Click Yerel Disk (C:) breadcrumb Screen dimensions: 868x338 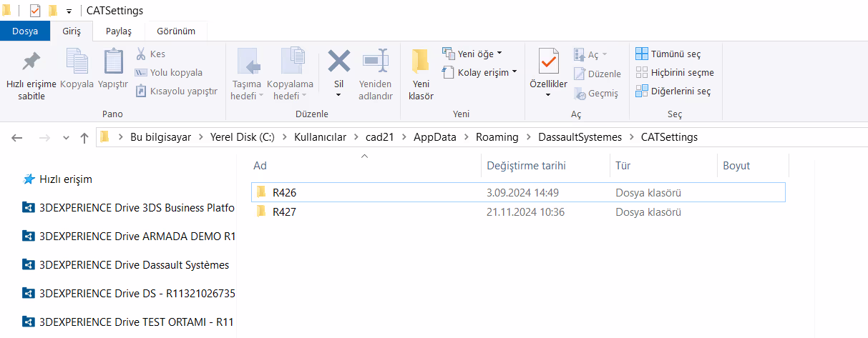pos(242,137)
